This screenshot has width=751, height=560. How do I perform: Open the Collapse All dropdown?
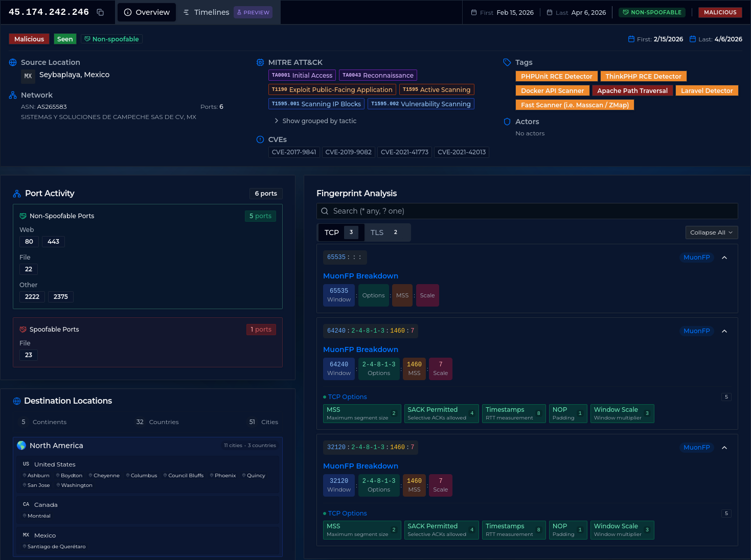point(711,232)
